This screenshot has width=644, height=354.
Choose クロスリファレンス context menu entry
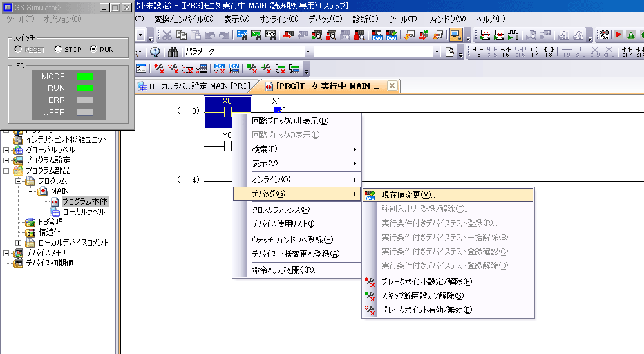click(x=297, y=209)
